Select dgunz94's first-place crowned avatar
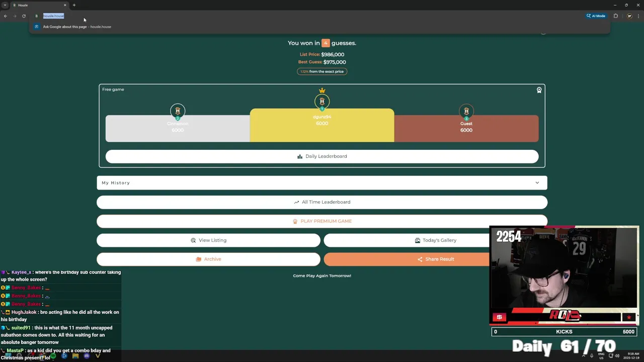The image size is (644, 362). [x=322, y=101]
